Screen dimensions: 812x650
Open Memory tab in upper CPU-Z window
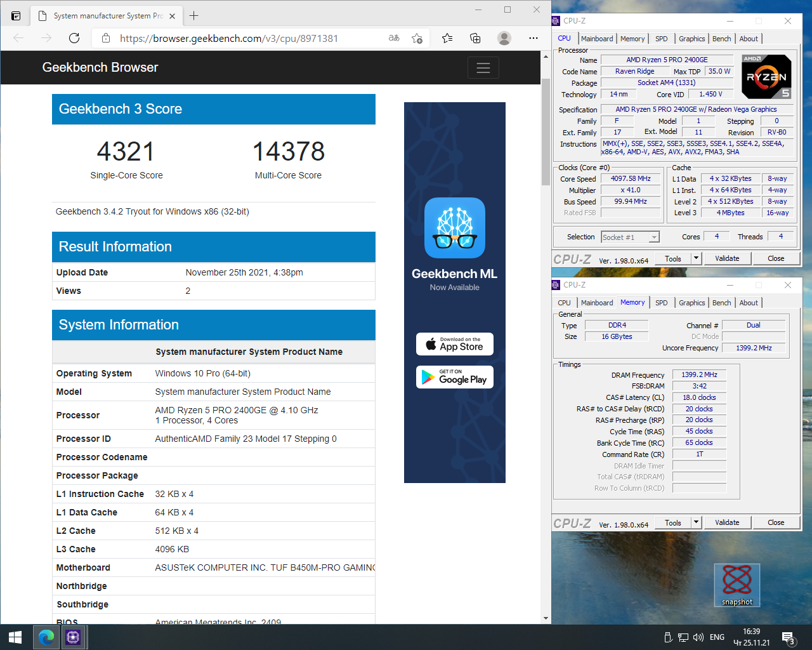(632, 39)
